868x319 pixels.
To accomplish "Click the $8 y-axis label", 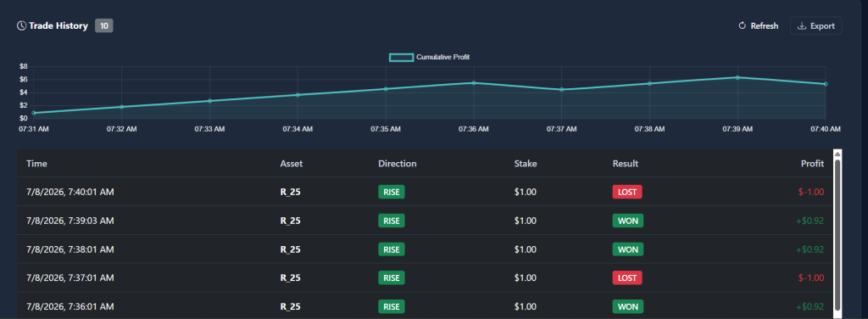I will click(23, 66).
